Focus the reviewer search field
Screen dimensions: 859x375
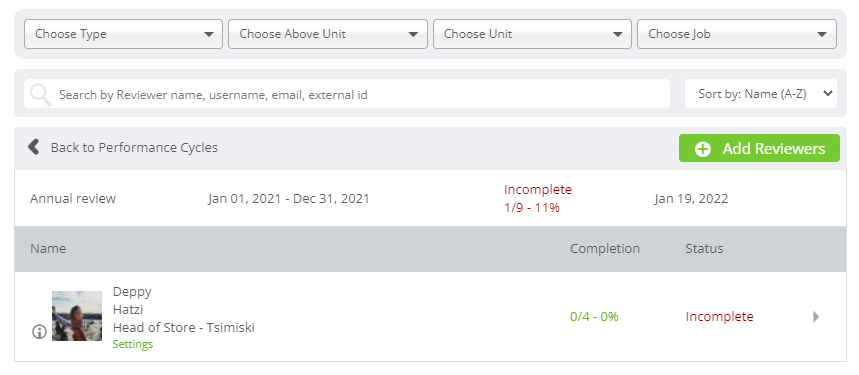(x=347, y=94)
